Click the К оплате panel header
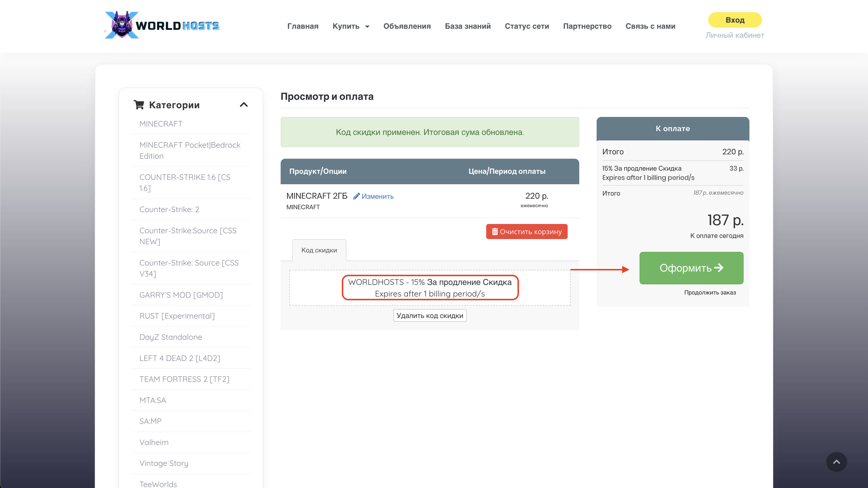This screenshot has width=868, height=488. (x=673, y=129)
